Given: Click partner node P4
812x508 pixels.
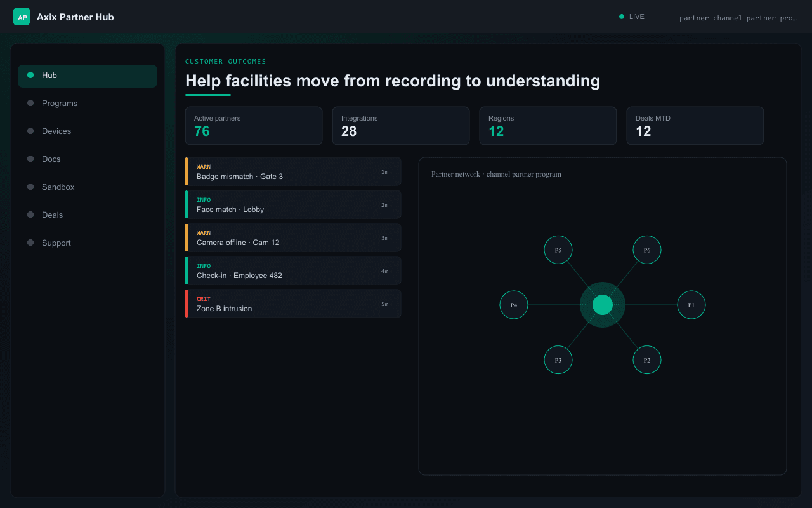Looking at the screenshot, I should [514, 305].
